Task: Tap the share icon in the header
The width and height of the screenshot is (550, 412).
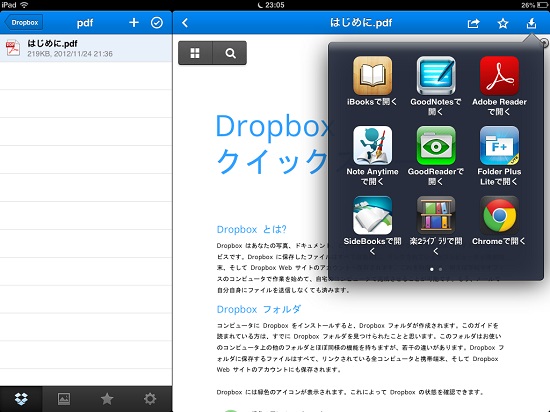Action: [x=473, y=23]
